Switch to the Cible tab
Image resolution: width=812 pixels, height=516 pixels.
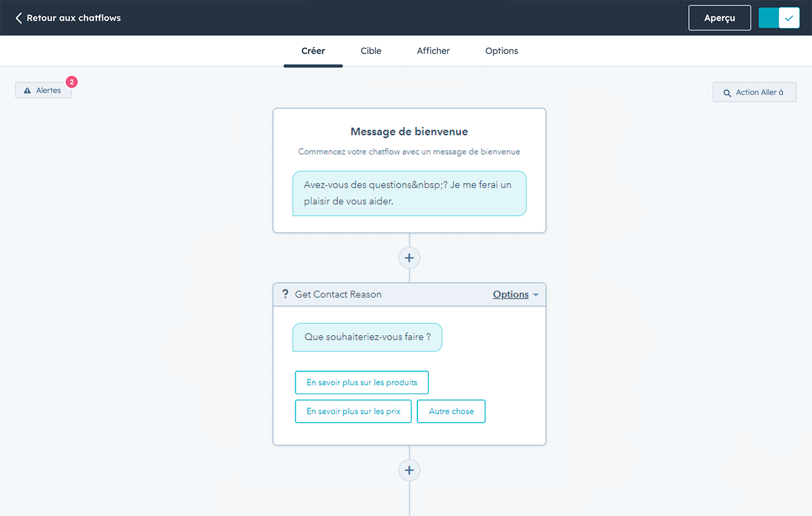tap(370, 51)
